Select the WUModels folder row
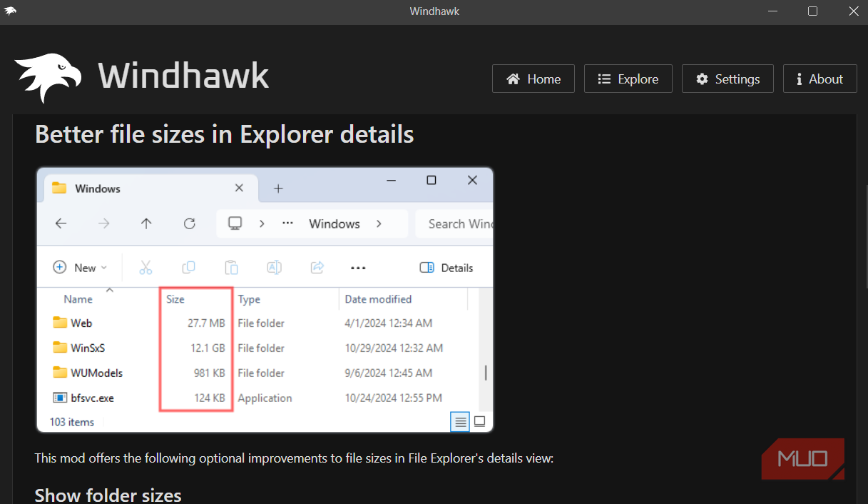Image resolution: width=868 pixels, height=504 pixels. click(x=257, y=373)
